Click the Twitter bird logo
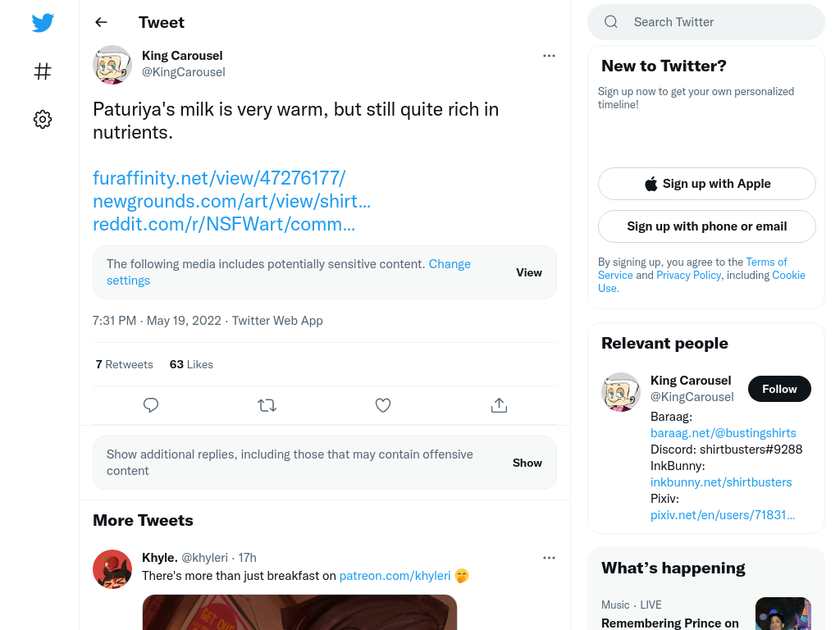 [43, 23]
